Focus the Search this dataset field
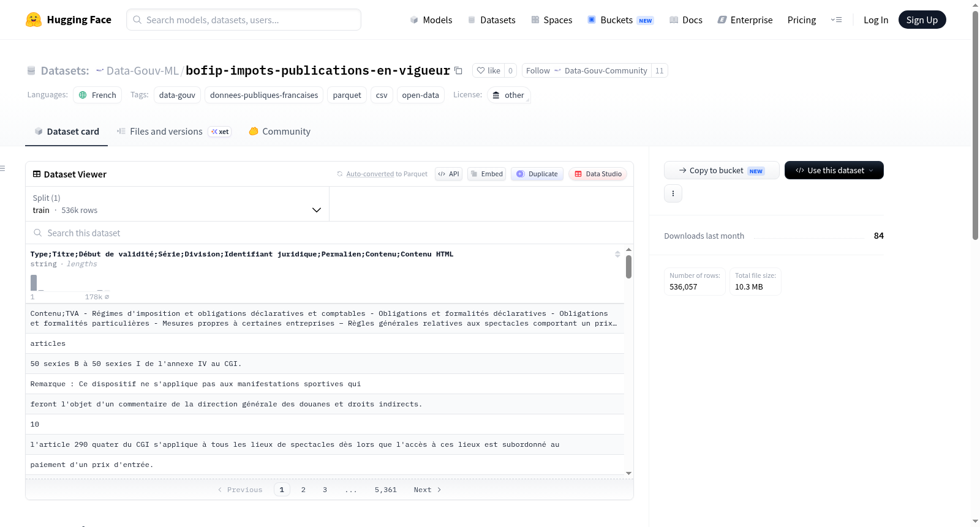The image size is (980, 527). point(330,233)
